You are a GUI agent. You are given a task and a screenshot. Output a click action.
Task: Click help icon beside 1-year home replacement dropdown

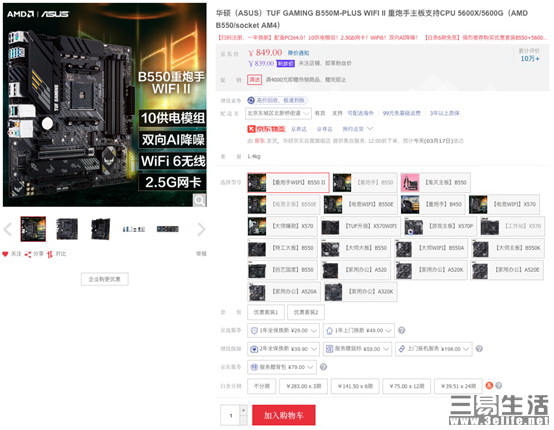point(401,330)
